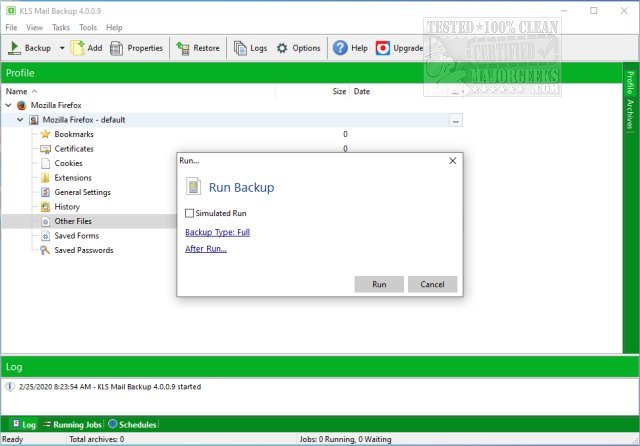Select the Saved Passwords tree item
The height and width of the screenshot is (446, 640).
84,250
